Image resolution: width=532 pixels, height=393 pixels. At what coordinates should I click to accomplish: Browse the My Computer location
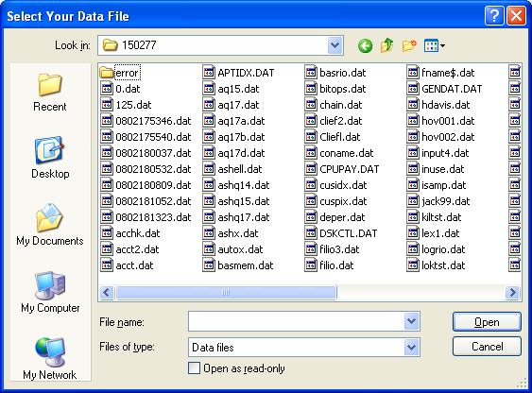pos(50,292)
